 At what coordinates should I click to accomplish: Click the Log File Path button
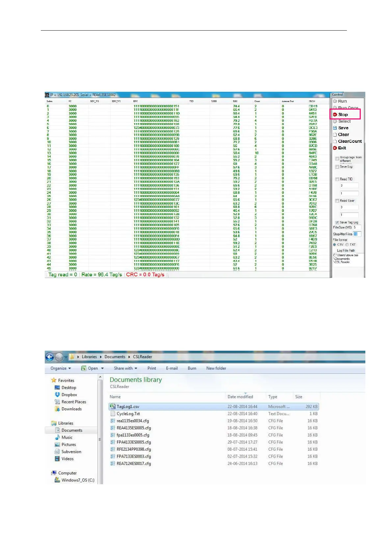coord(346,251)
